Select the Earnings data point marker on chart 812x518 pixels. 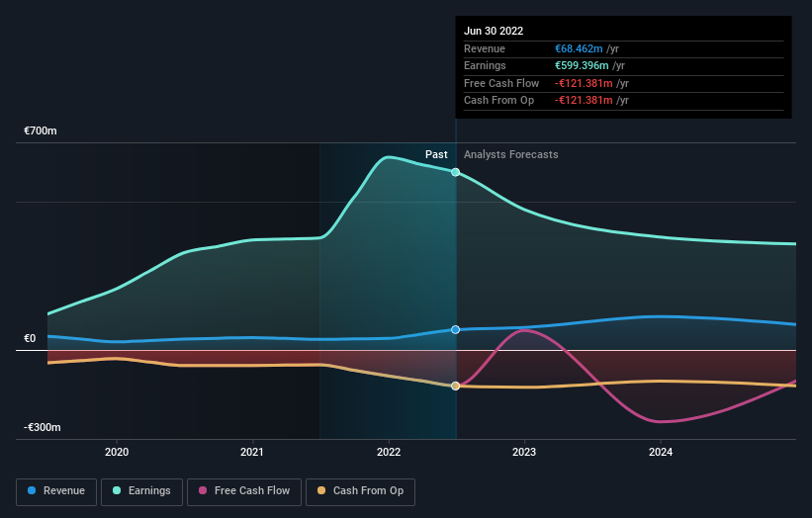[x=455, y=172]
